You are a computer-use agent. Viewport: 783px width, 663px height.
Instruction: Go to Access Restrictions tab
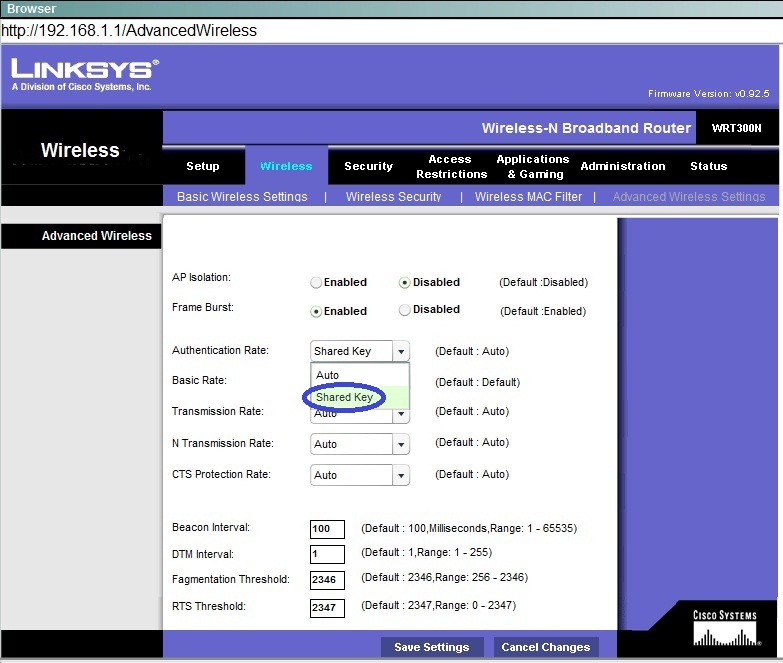click(x=451, y=167)
